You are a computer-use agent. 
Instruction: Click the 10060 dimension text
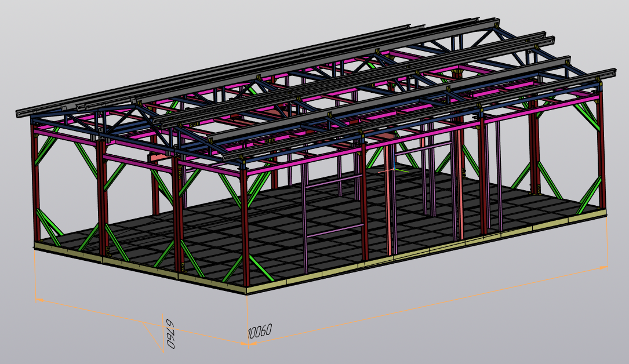tap(260, 332)
